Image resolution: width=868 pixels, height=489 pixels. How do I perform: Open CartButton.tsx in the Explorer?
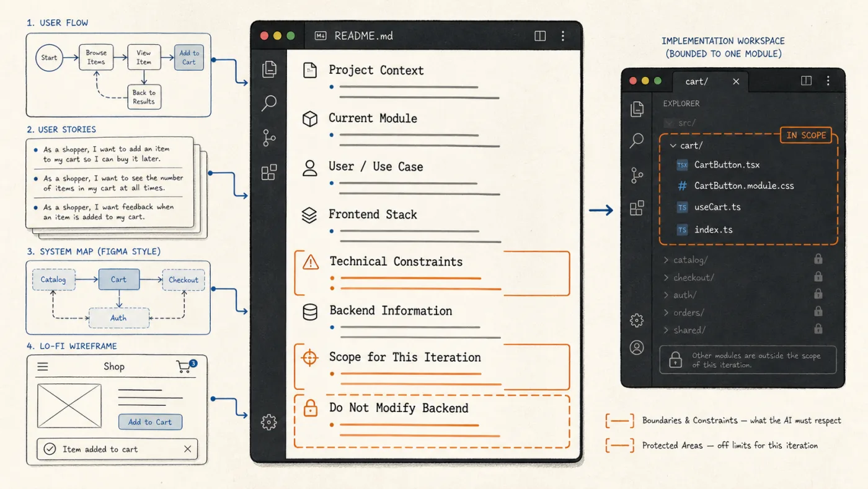718,165
